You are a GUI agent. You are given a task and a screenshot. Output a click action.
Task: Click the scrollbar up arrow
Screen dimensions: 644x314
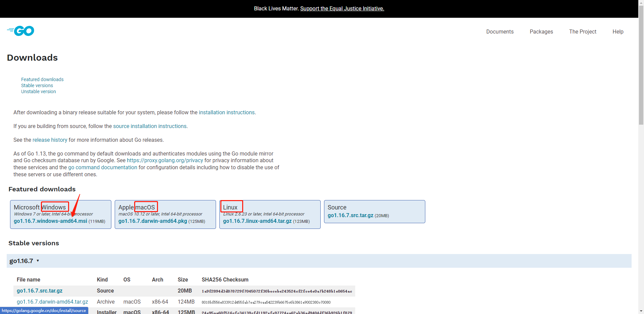641,2
